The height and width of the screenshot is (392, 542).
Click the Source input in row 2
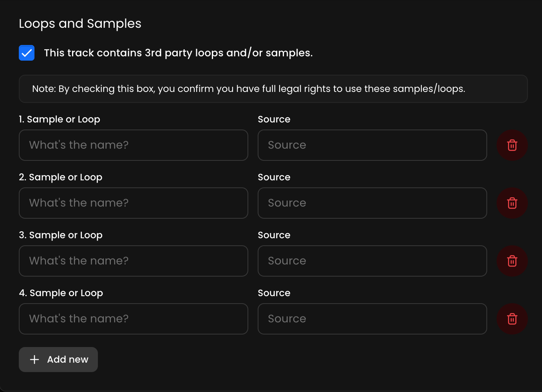click(x=372, y=203)
